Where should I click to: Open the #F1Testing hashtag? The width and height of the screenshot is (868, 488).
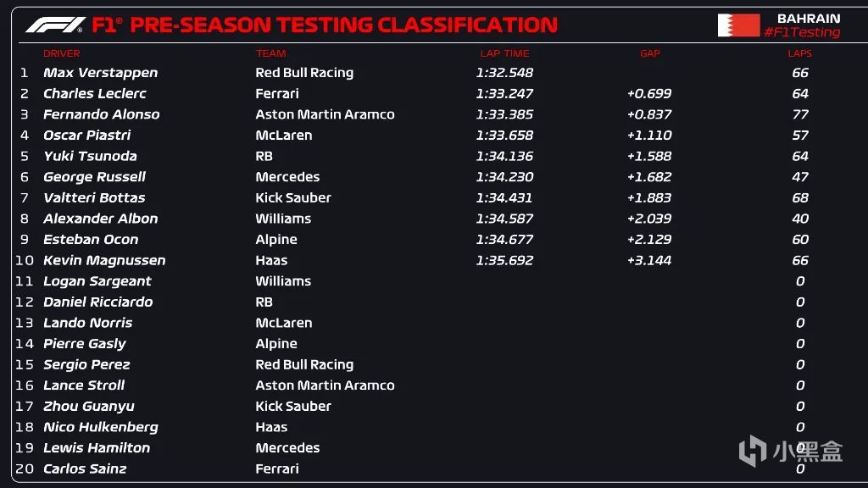(x=802, y=33)
